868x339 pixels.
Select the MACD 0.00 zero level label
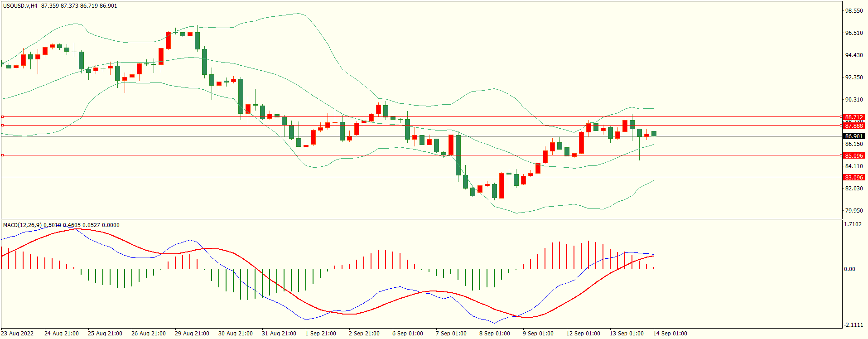coord(849,269)
